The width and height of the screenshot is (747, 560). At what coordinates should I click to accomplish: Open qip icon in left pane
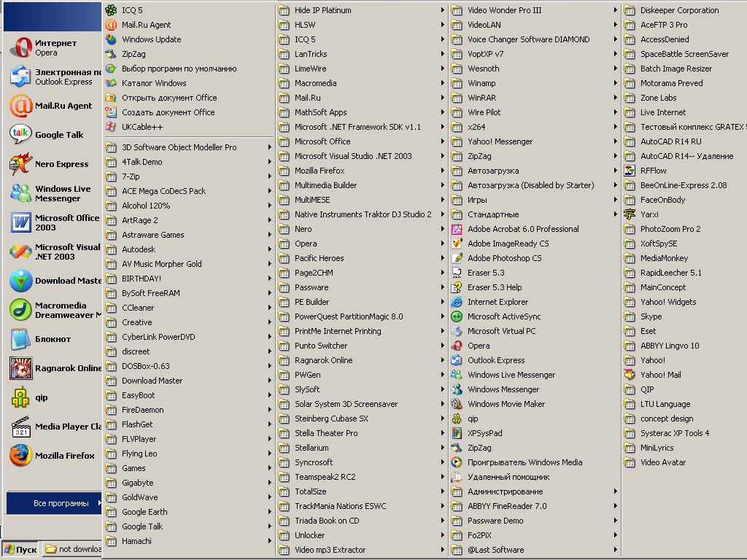point(21,397)
